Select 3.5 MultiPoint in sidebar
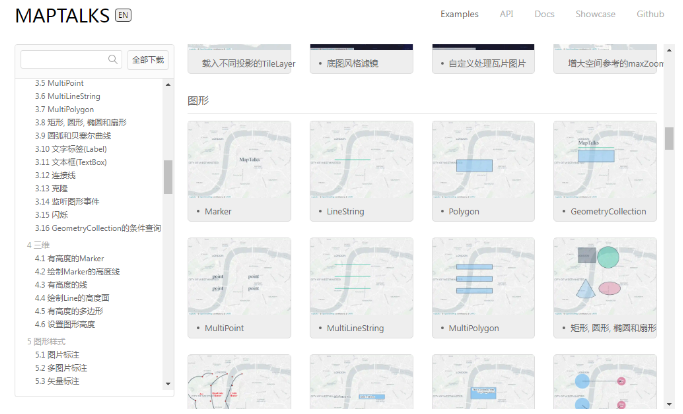683x414 pixels. click(x=59, y=83)
